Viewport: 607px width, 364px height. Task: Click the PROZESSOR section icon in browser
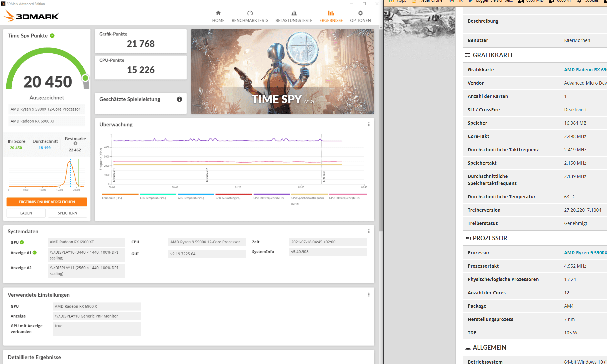point(468,238)
